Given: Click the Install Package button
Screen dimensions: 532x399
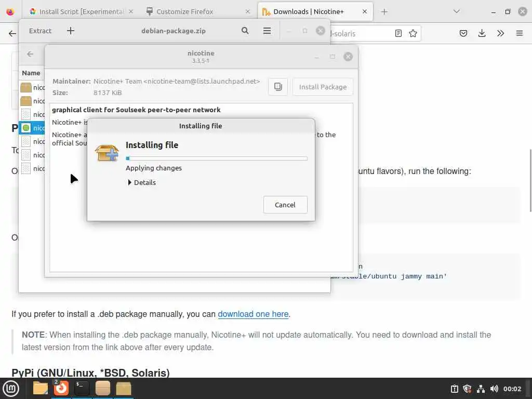Looking at the screenshot, I should 323,87.
